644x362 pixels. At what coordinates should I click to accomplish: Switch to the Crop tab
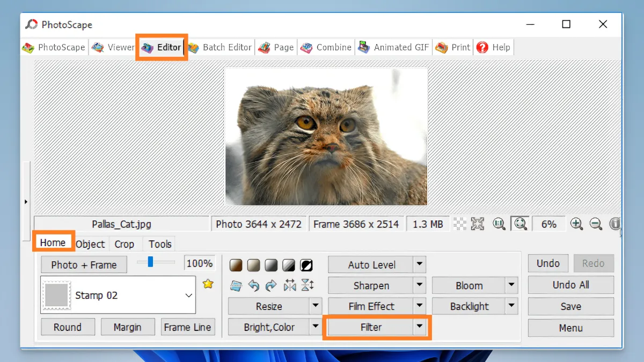pos(125,244)
